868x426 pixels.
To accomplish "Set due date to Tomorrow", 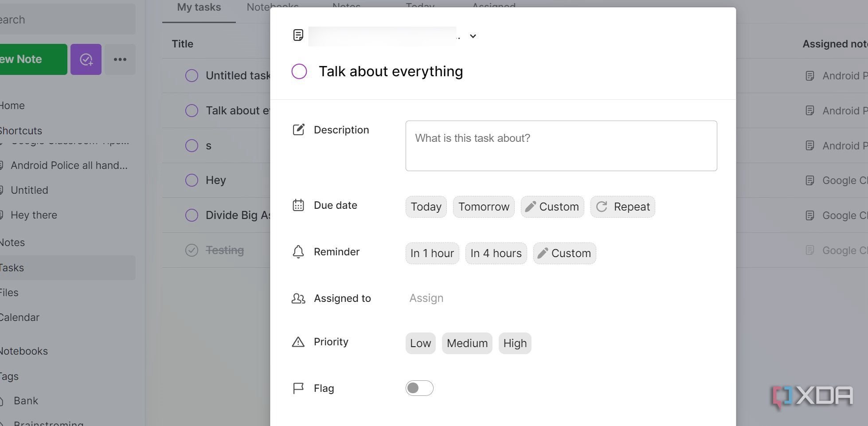I will click(x=484, y=207).
